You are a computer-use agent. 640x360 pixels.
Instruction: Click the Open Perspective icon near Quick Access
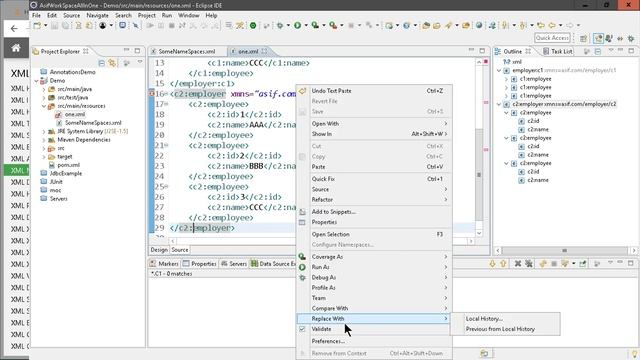point(583,38)
